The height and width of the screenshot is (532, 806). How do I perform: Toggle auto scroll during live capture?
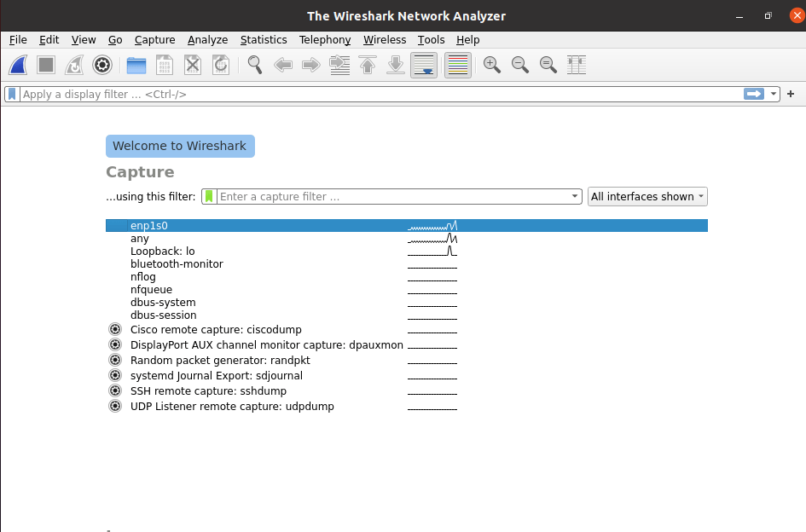click(424, 66)
